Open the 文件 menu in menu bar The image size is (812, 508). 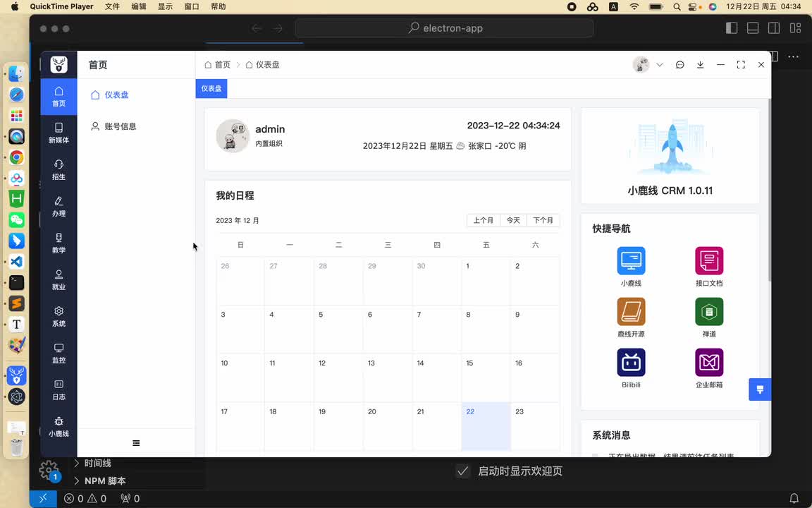pos(112,7)
